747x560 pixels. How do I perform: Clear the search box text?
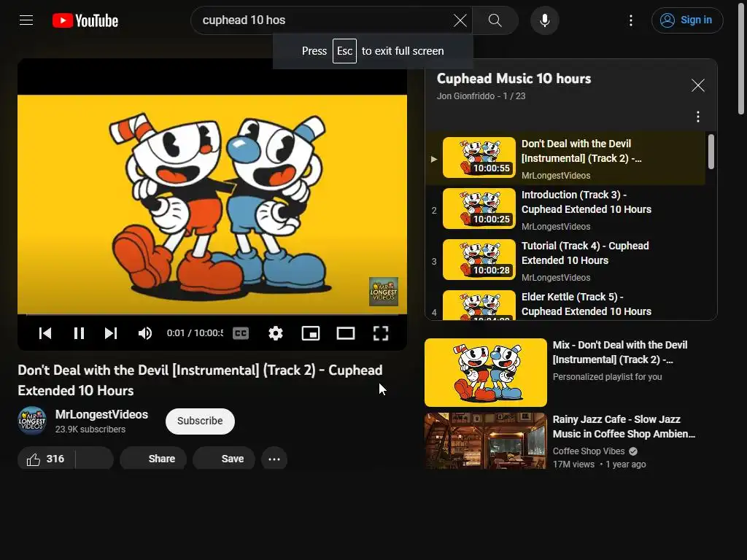(460, 20)
